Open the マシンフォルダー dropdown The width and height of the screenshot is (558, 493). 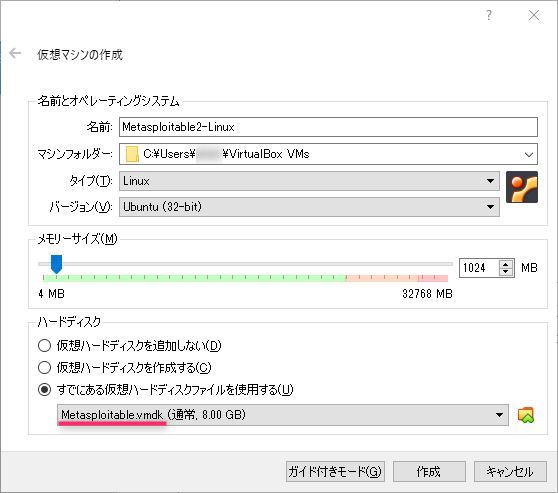(x=328, y=154)
